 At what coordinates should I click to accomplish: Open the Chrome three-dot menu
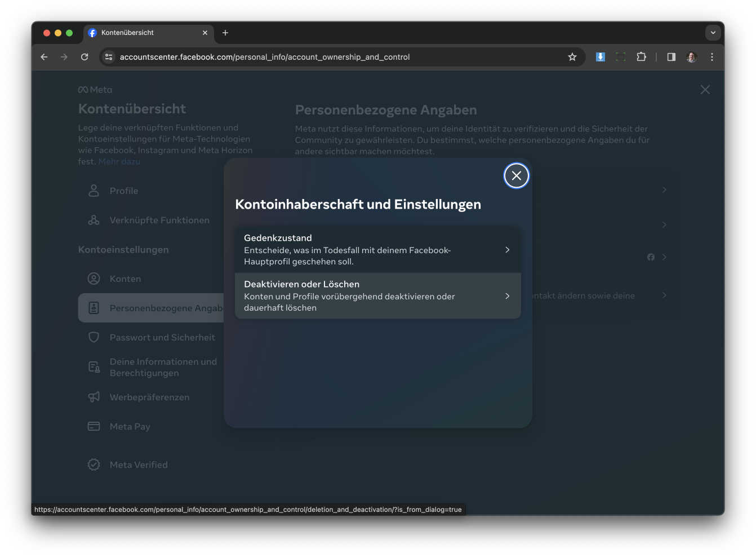pos(711,57)
